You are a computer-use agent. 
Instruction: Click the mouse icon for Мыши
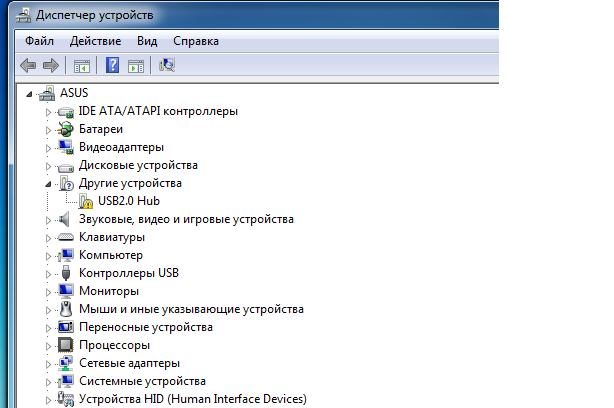pyautogui.click(x=66, y=309)
